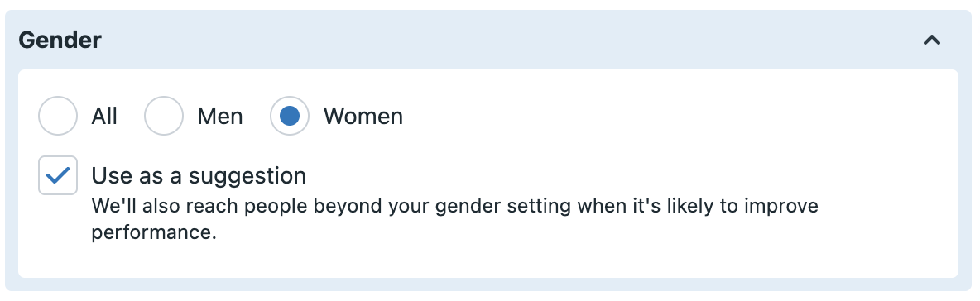Viewport: 980px width, 301px height.
Task: Collapse the Gender section with the chevron
Action: (932, 41)
